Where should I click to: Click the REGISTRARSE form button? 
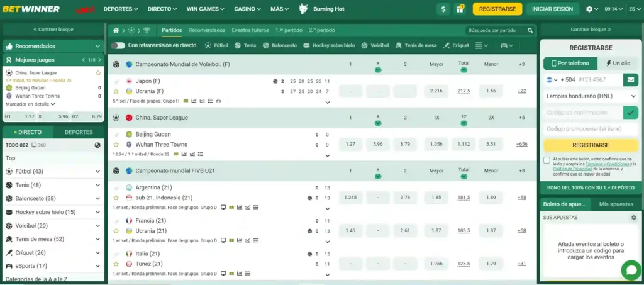coord(591,145)
